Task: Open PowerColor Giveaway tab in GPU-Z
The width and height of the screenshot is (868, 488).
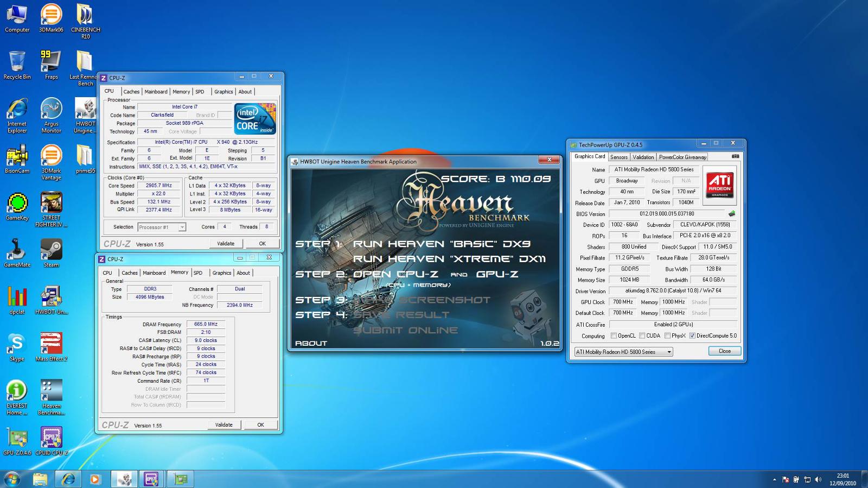Action: coord(682,157)
